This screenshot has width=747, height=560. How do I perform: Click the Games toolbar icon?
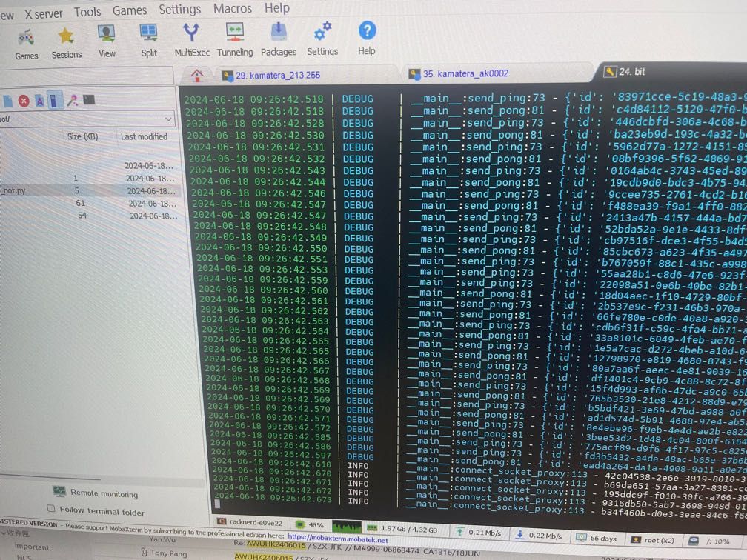point(26,37)
